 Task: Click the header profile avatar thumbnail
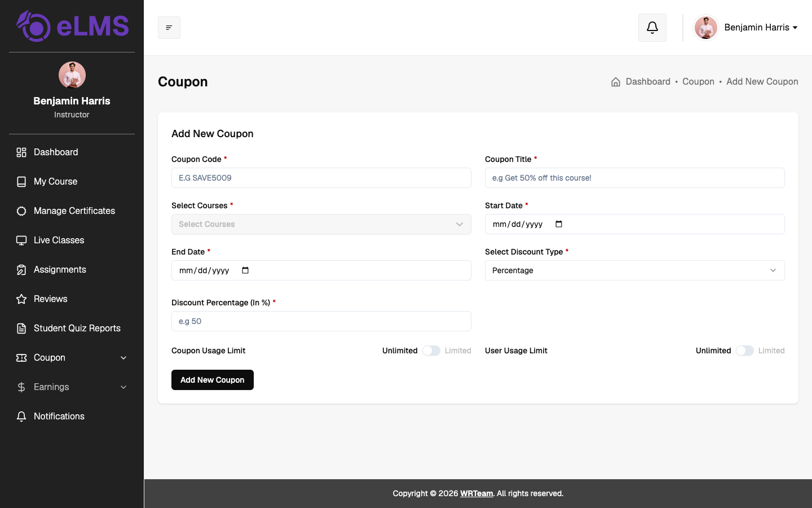[x=706, y=28]
